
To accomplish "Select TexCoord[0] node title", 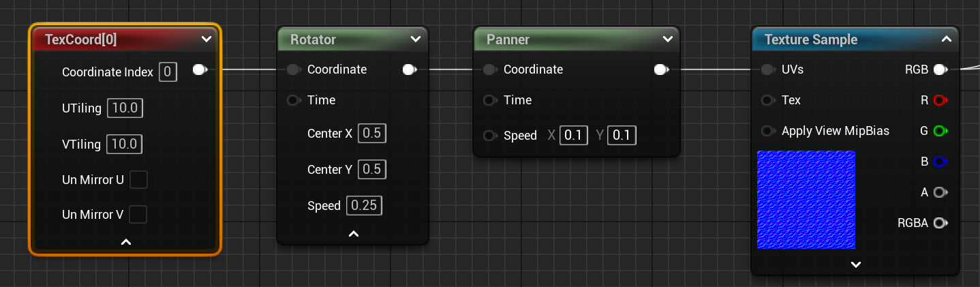I will pos(80,40).
